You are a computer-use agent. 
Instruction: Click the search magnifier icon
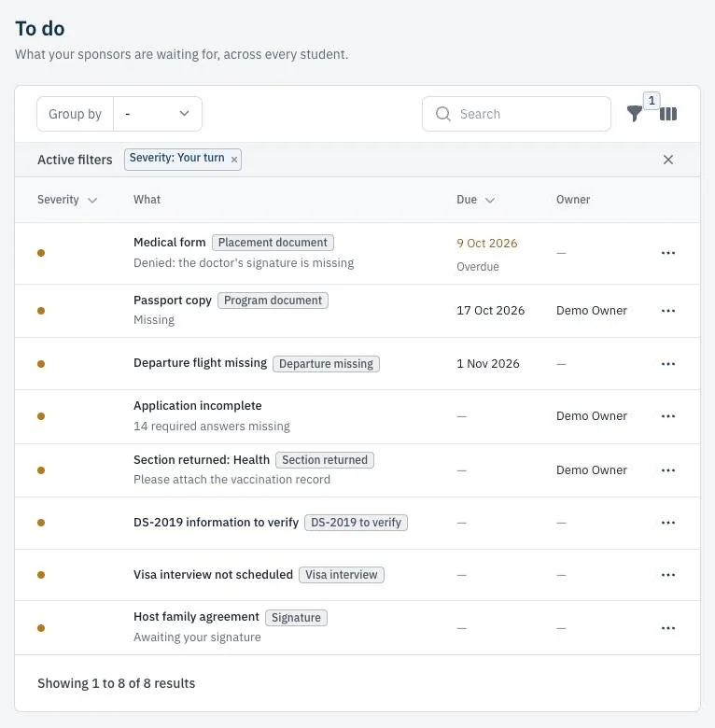coord(443,114)
